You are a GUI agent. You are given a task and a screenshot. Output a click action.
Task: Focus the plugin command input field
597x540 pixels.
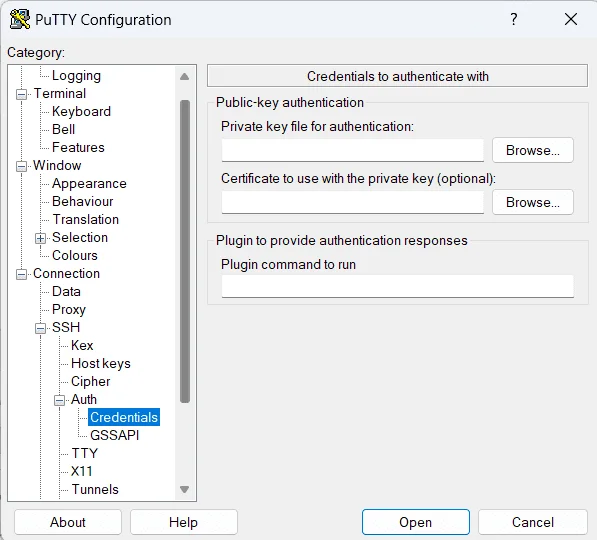[397, 286]
